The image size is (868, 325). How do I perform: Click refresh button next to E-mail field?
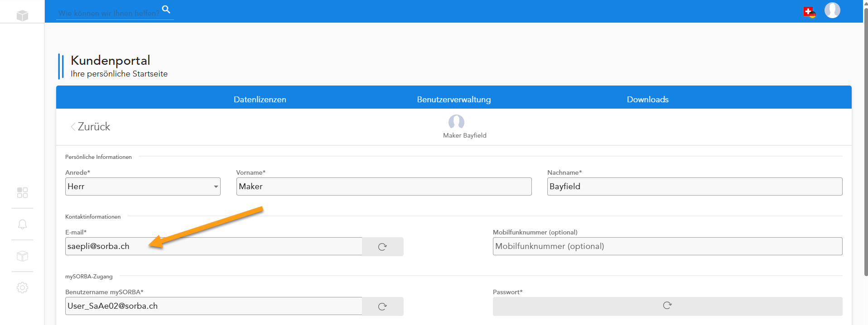(383, 247)
